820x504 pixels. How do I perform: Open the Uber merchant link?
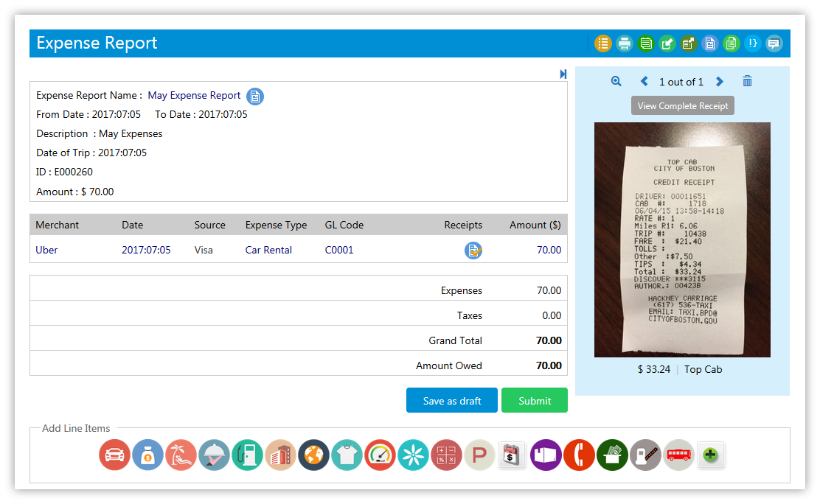tap(46, 250)
